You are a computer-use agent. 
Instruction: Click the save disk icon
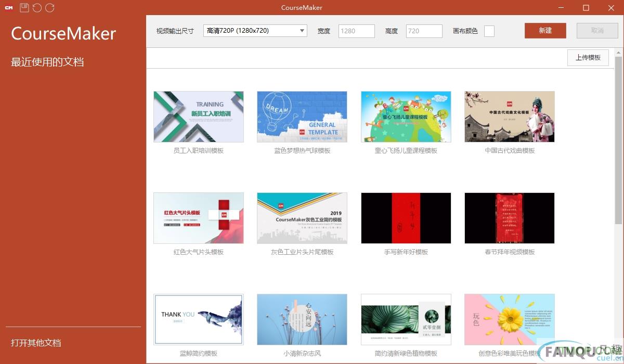pyautogui.click(x=24, y=7)
